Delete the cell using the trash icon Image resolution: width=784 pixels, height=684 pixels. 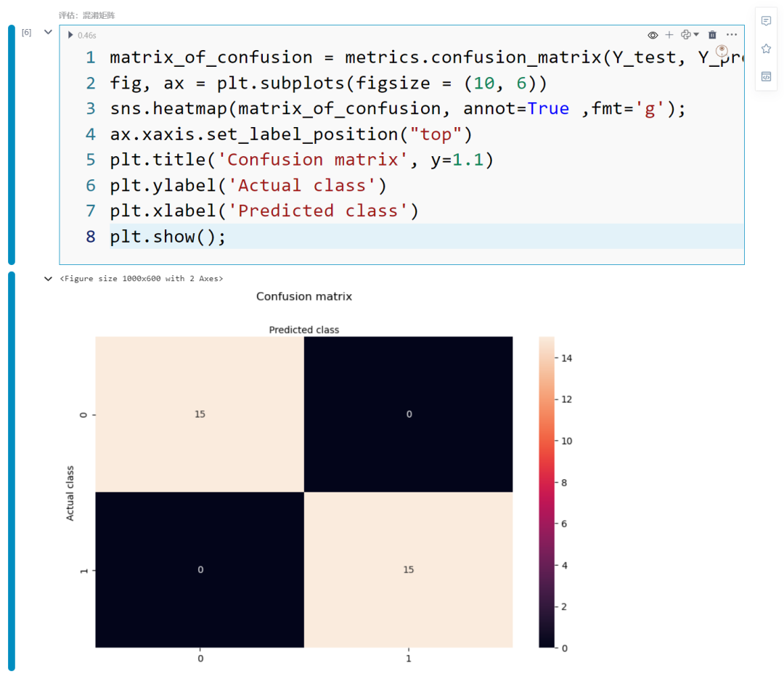tap(712, 35)
